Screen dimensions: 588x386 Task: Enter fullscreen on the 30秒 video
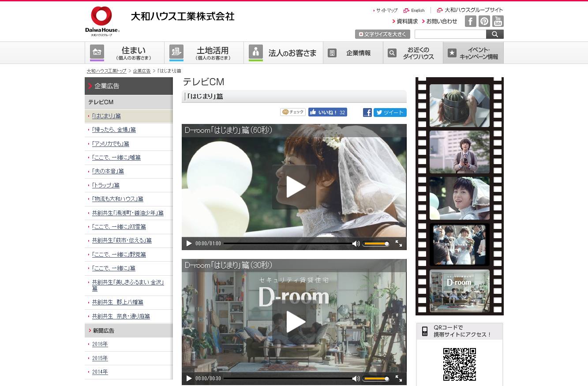[x=399, y=379]
